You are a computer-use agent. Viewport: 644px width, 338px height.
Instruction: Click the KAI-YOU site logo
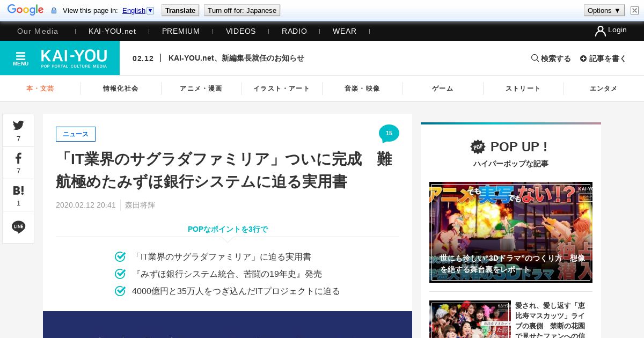tap(74, 58)
